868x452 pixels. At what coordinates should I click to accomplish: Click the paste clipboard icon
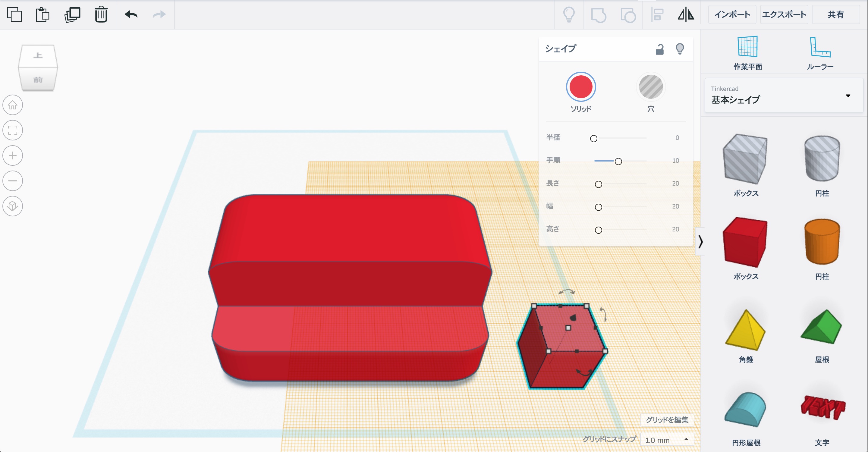(42, 14)
